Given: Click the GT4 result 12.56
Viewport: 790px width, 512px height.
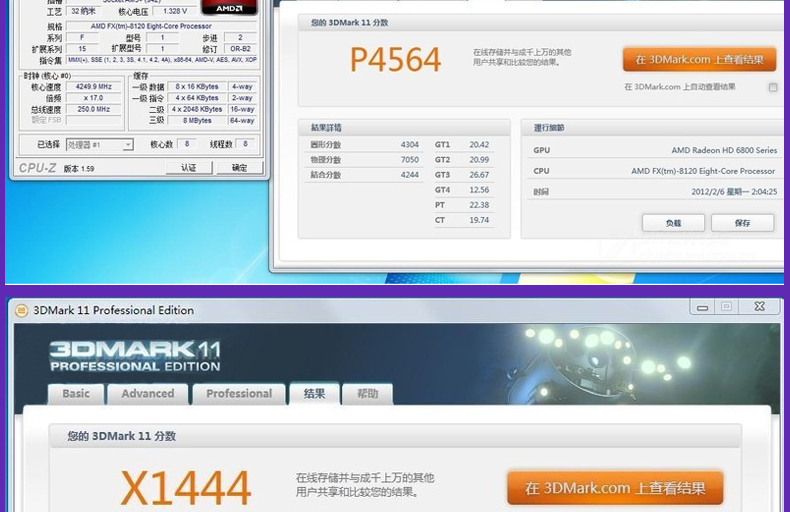Looking at the screenshot, I should point(479,190).
